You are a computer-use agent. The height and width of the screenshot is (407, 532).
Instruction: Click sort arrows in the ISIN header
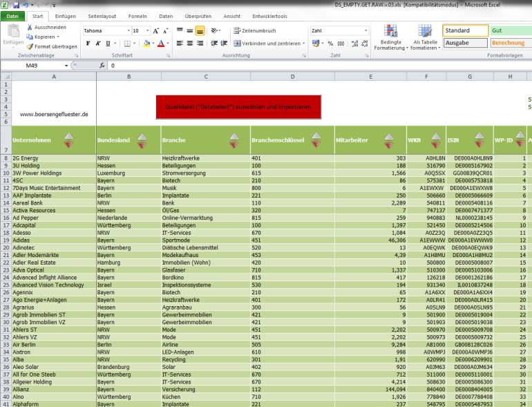479,140
